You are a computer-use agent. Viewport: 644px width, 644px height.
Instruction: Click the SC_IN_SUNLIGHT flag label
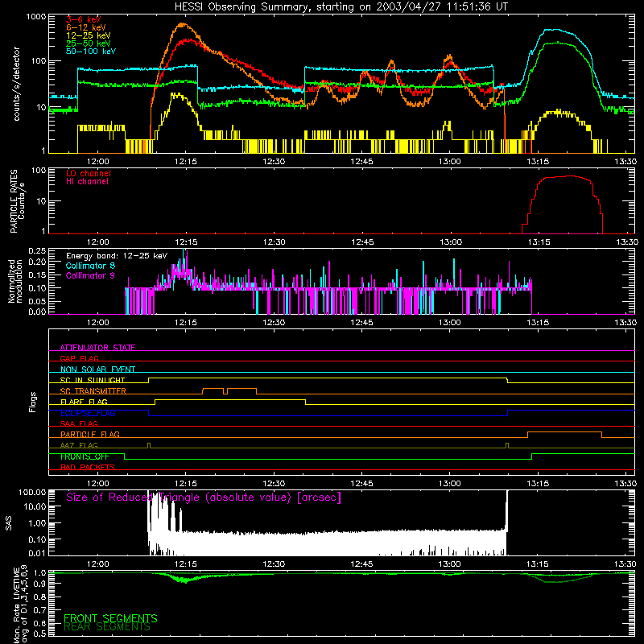pos(93,380)
